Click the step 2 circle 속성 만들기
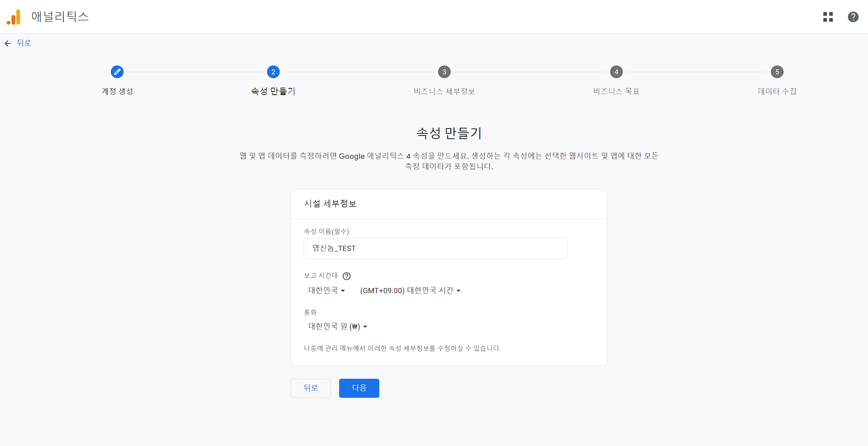 point(273,72)
